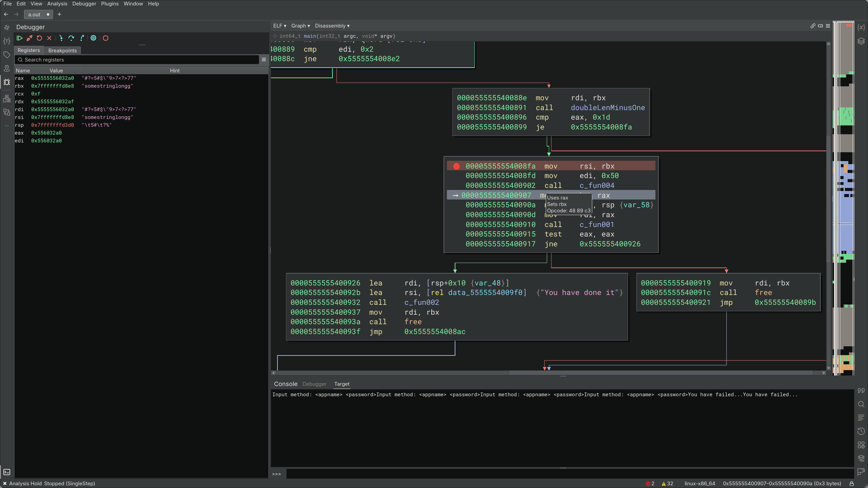This screenshot has width=868, height=488.
Task: Click the Step Return arrow icon
Action: 82,38
